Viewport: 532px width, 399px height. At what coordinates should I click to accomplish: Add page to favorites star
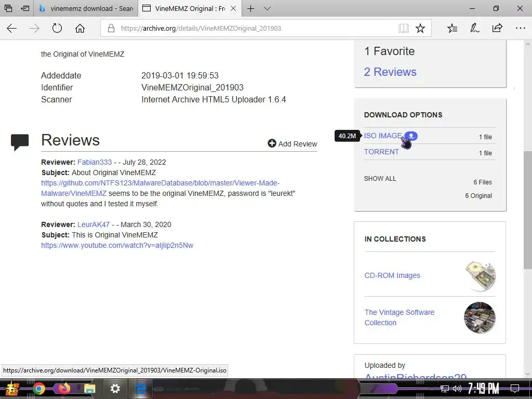click(420, 28)
